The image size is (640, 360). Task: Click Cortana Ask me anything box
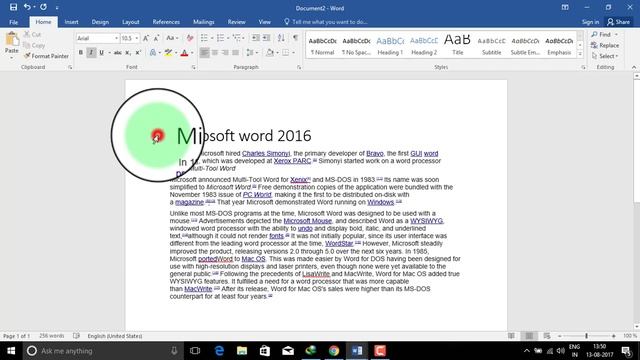pos(102,351)
